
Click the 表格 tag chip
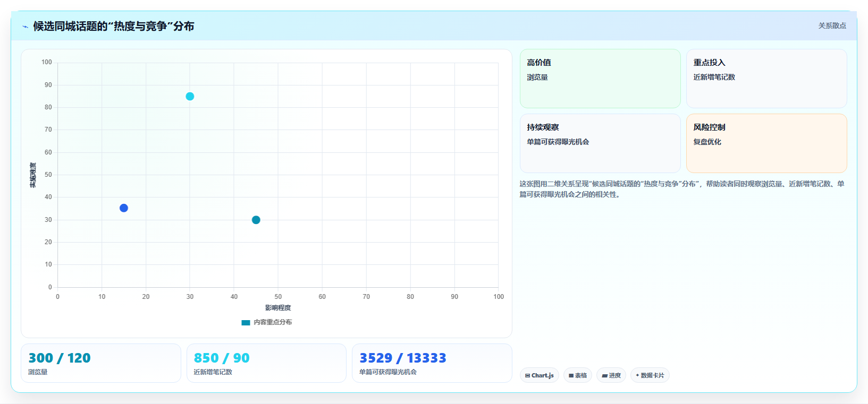coord(578,375)
